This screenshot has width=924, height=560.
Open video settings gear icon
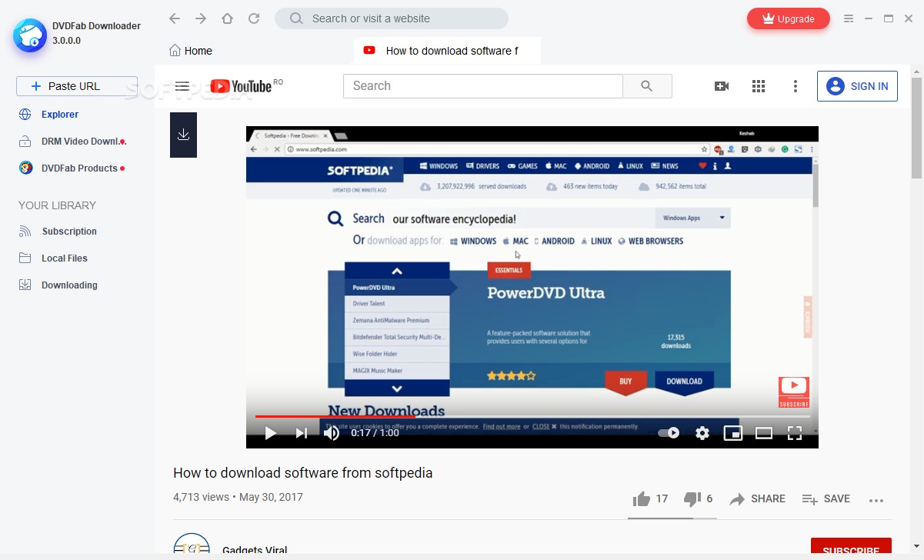[702, 433]
